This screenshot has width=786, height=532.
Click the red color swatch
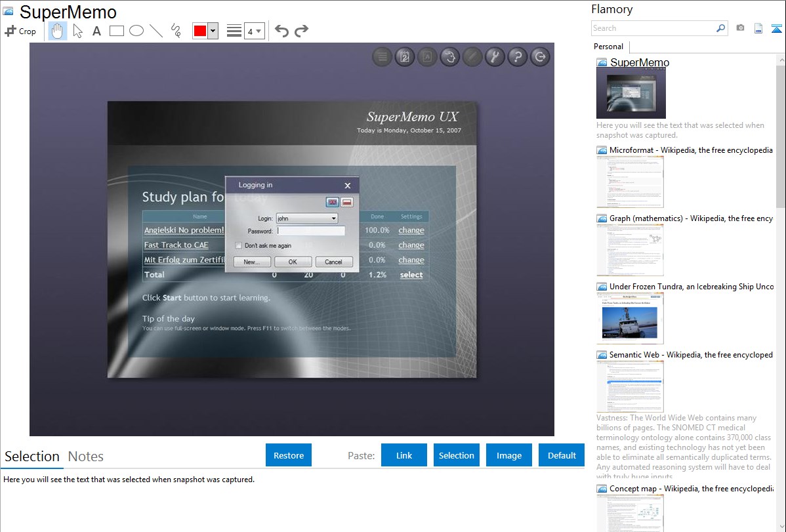(200, 31)
